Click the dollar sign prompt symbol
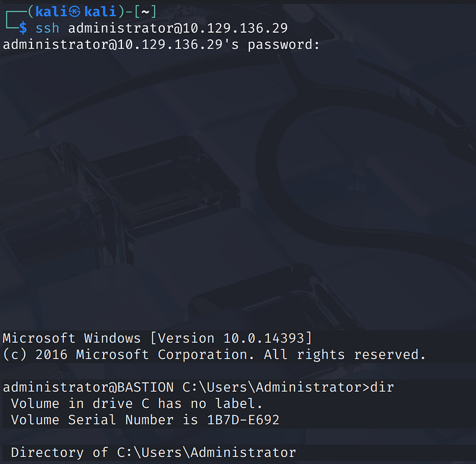 pyautogui.click(x=23, y=28)
